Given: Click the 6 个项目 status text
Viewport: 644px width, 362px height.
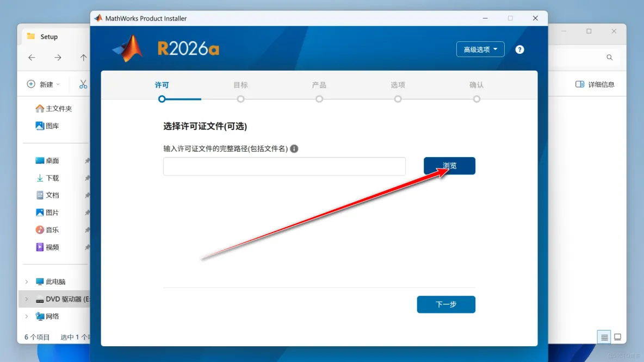Looking at the screenshot, I should pyautogui.click(x=37, y=337).
